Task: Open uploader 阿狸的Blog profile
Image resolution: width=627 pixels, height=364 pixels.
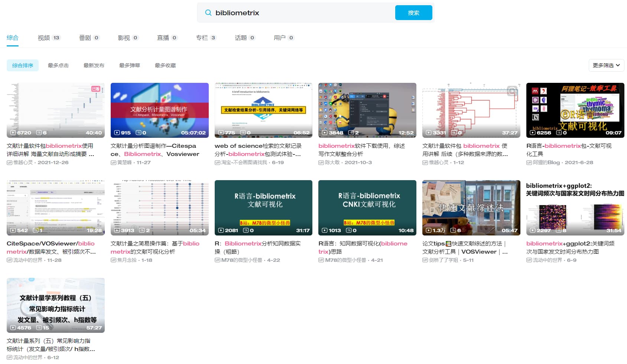Action: tap(546, 163)
